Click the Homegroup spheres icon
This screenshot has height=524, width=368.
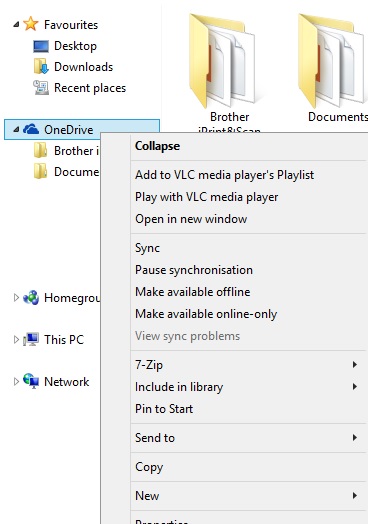point(31,297)
